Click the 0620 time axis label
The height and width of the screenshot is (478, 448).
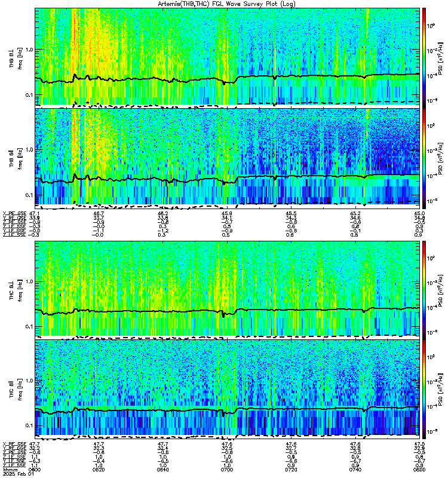(99, 470)
